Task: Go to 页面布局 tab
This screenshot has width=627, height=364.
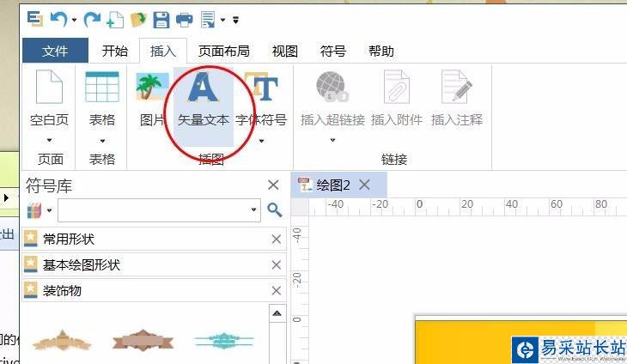Action: pos(224,51)
